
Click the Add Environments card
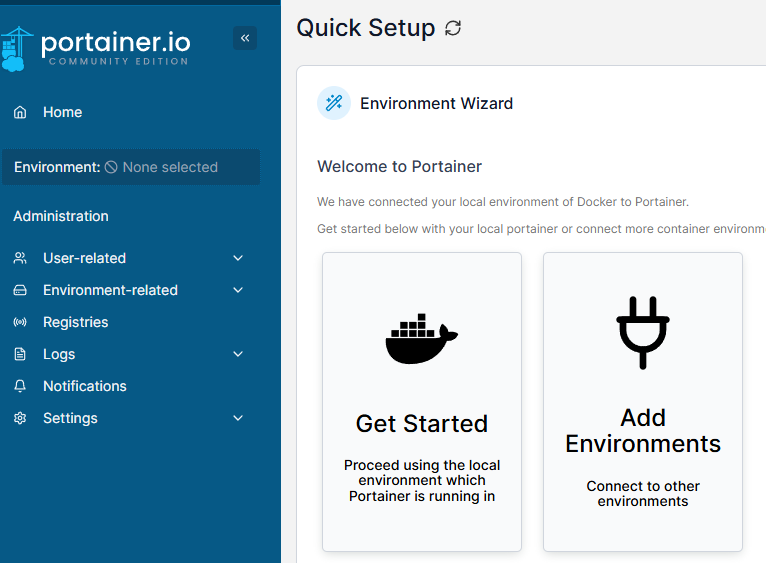(643, 402)
